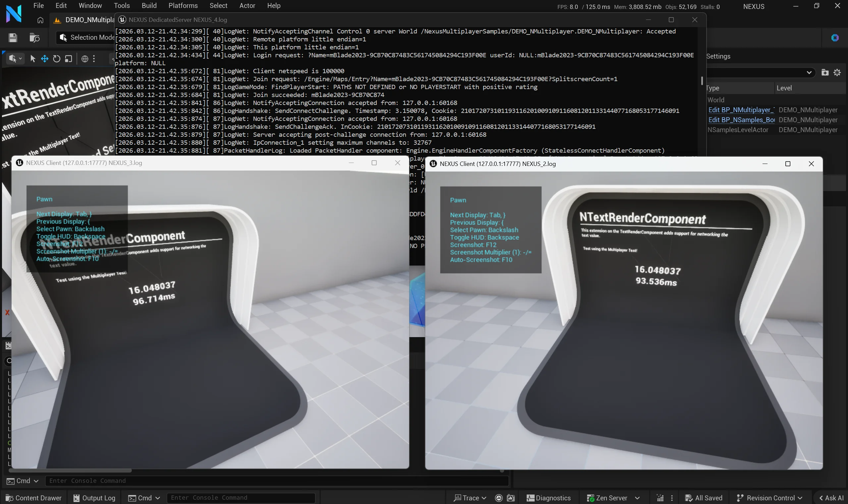
Task: Toggle world/local transform space with the globe icon
Action: pos(84,58)
